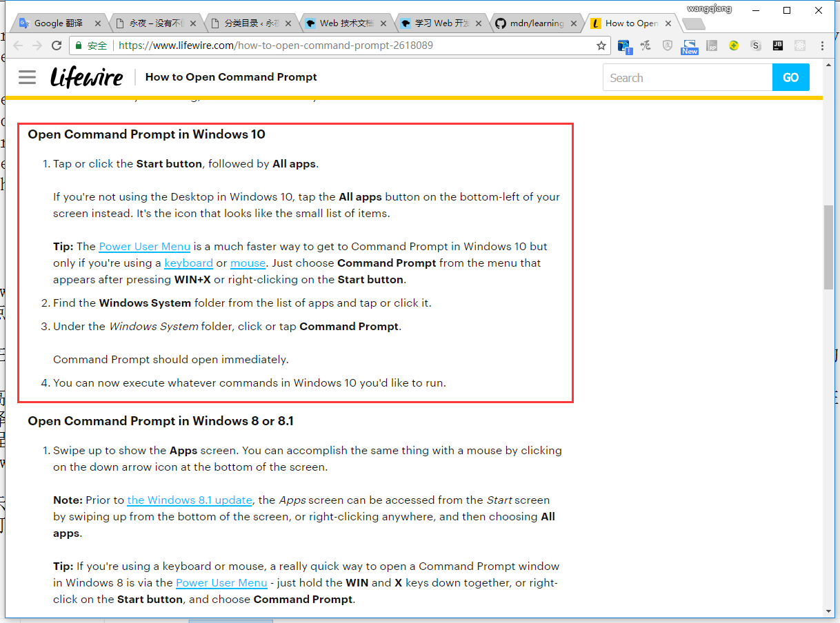The height and width of the screenshot is (623, 840).
Task: Open the Windows 8.1 update link
Action: coord(190,500)
